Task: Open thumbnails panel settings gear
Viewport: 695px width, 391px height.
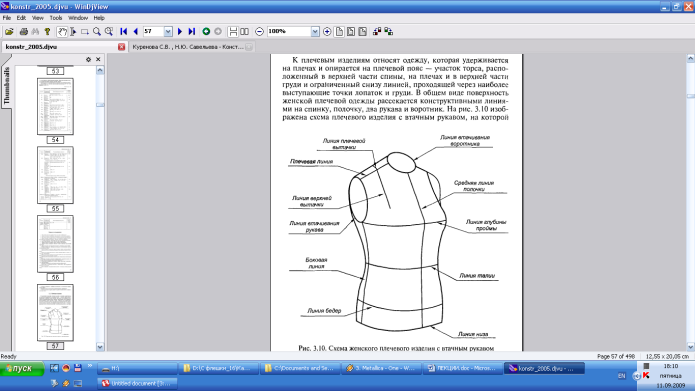Action: (x=88, y=59)
